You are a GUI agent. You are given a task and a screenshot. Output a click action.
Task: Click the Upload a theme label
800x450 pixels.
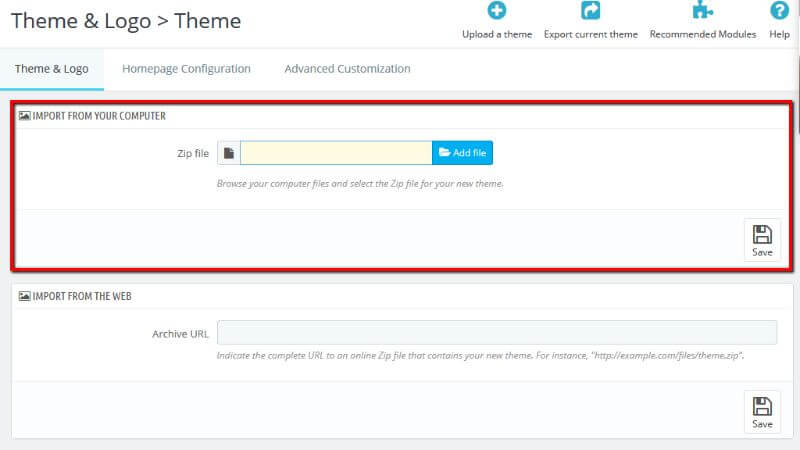tap(497, 34)
